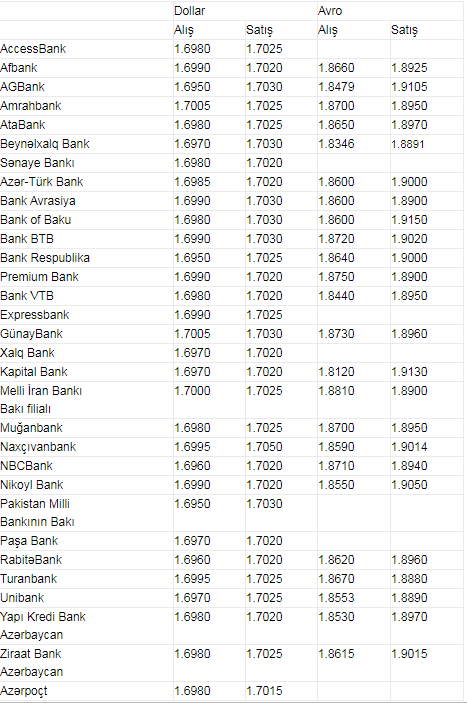Viewport: 467px width, 703px height.
Task: Select the Avro column header
Action: [330, 11]
